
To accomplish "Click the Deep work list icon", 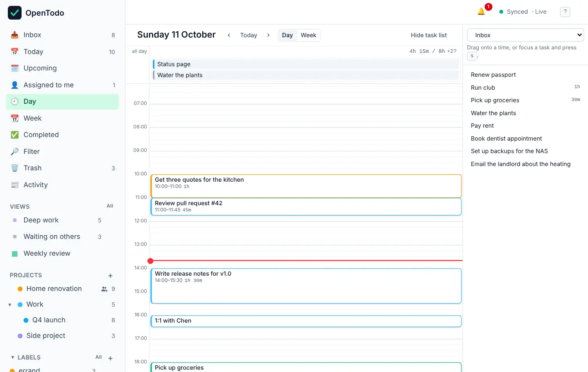I will pos(15,220).
